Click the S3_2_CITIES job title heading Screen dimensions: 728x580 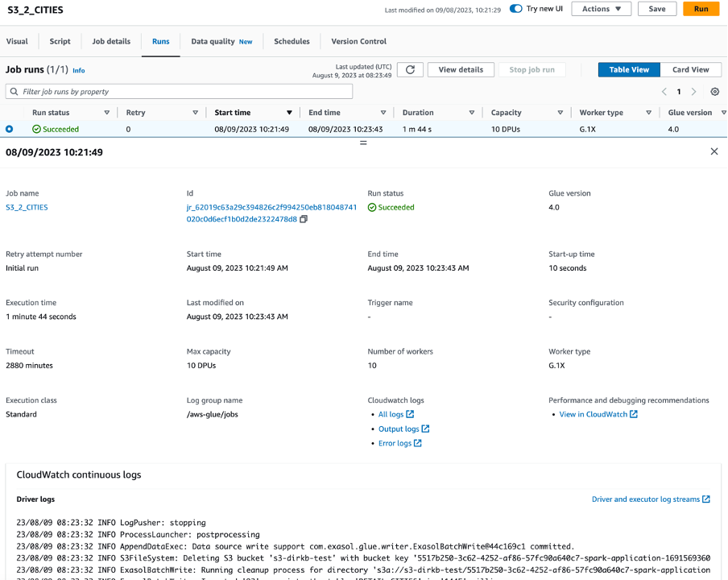pyautogui.click(x=35, y=10)
